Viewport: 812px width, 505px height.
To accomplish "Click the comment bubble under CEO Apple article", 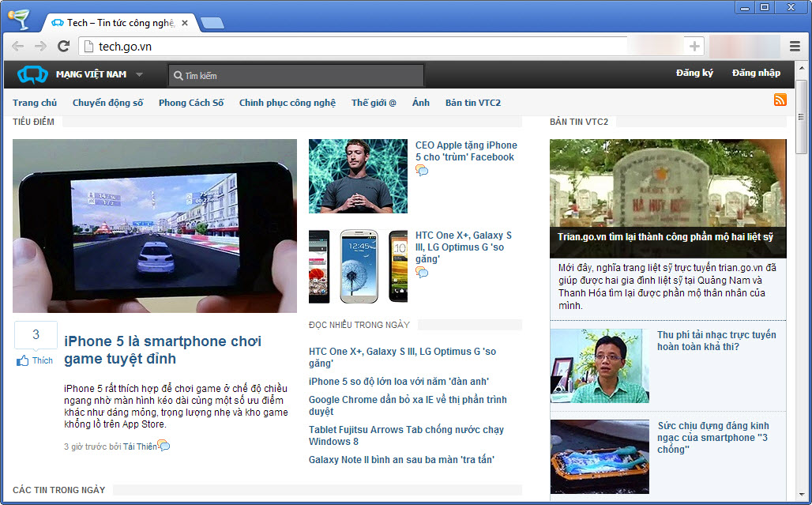I will (x=422, y=171).
